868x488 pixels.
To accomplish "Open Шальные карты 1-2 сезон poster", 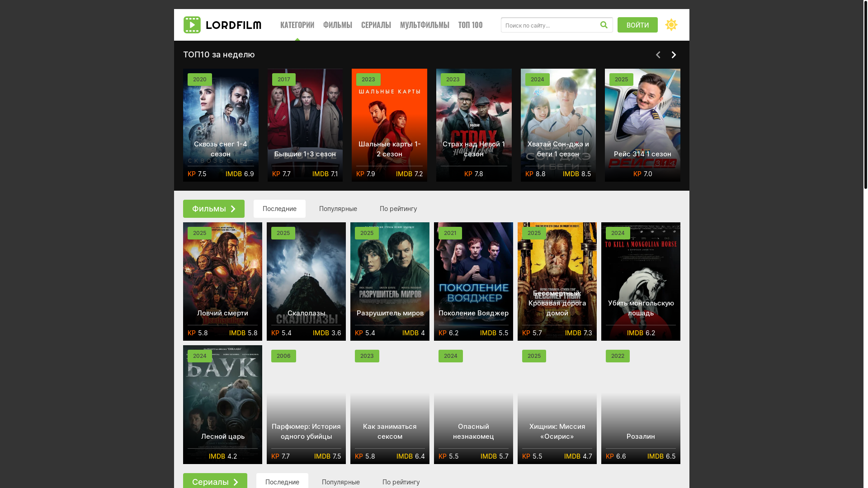I will 389,125.
